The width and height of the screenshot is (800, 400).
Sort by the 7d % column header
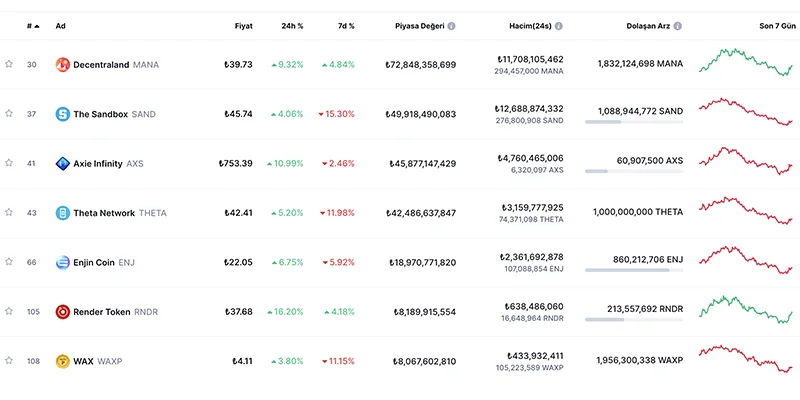(x=345, y=25)
